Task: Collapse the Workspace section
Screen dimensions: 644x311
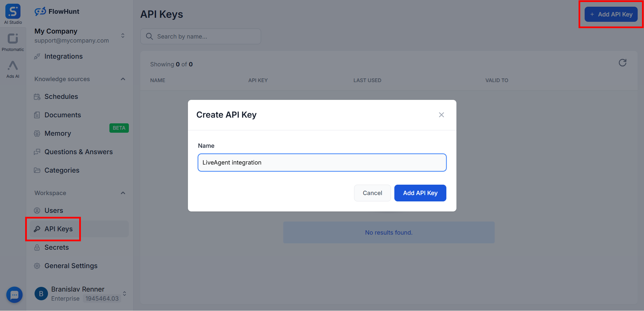Action: coord(123,193)
